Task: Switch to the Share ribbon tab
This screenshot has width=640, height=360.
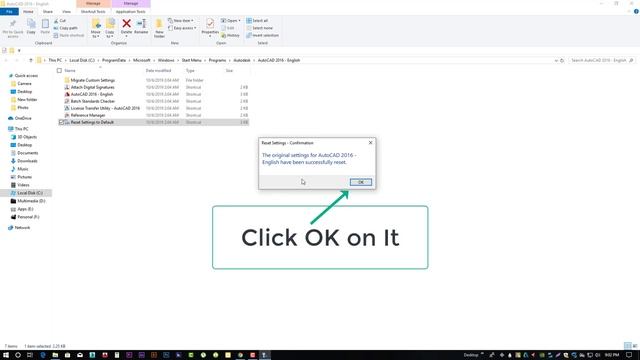Action: (x=47, y=11)
